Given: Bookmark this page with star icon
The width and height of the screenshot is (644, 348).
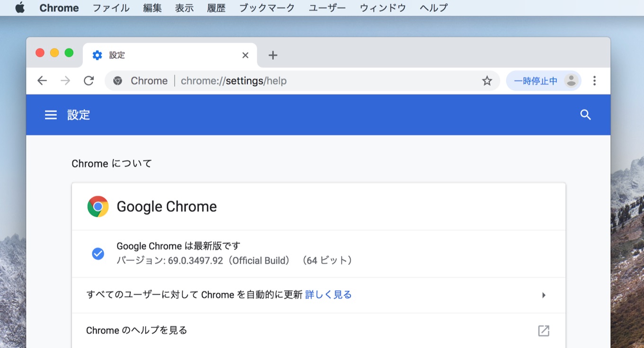Looking at the screenshot, I should click(x=487, y=81).
